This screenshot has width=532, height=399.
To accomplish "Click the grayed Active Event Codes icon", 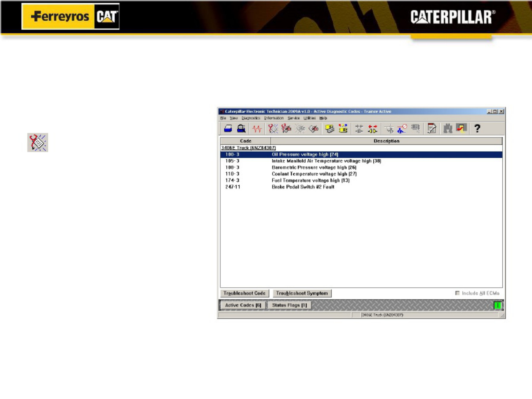I will 300,129.
